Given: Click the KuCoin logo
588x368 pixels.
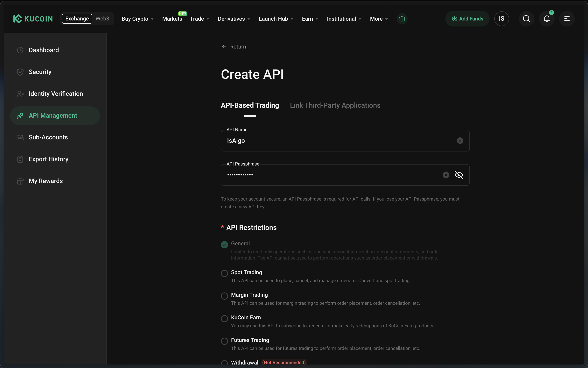Looking at the screenshot, I should point(33,19).
